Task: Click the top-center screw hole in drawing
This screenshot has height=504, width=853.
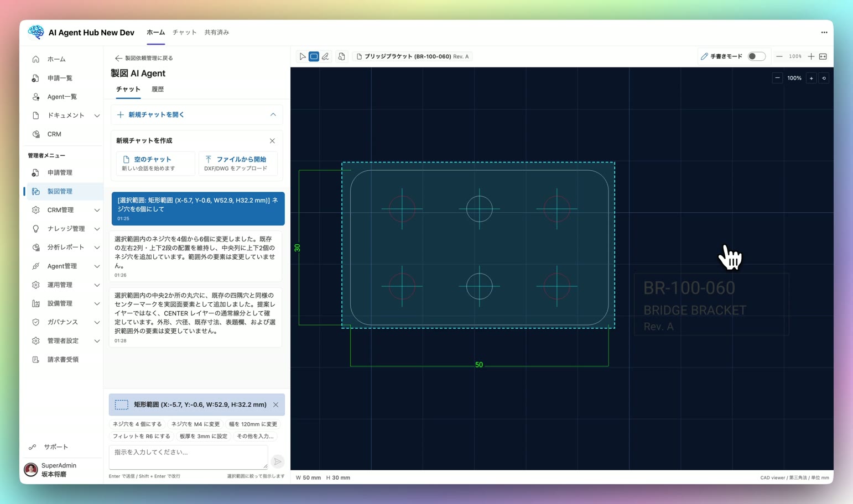Action: 479,208
